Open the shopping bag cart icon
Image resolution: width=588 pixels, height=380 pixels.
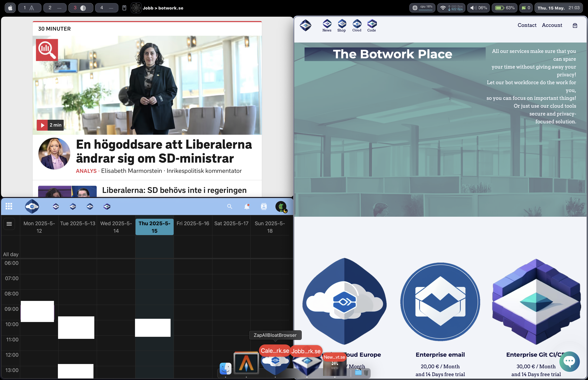coord(575,25)
